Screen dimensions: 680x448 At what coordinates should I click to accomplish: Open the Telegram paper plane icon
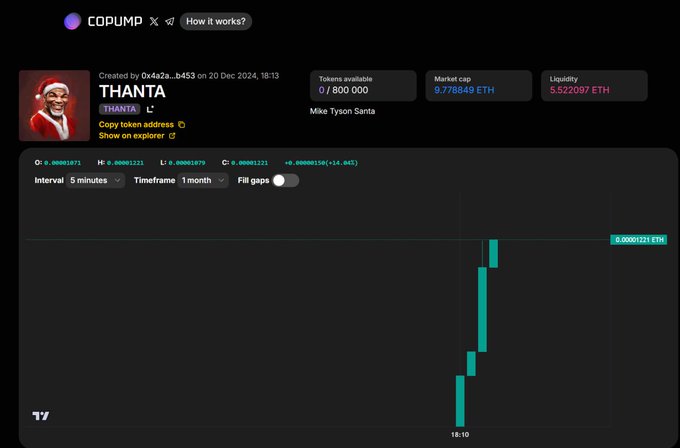[x=170, y=21]
